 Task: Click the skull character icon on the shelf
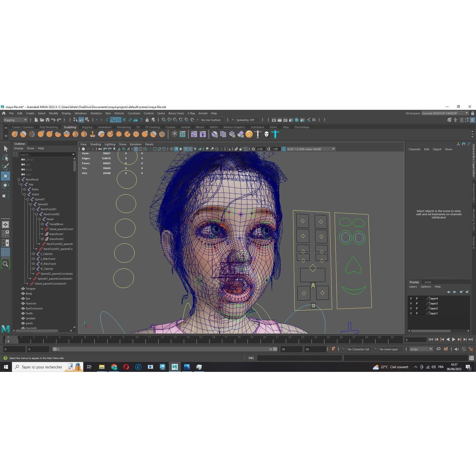click(266, 134)
